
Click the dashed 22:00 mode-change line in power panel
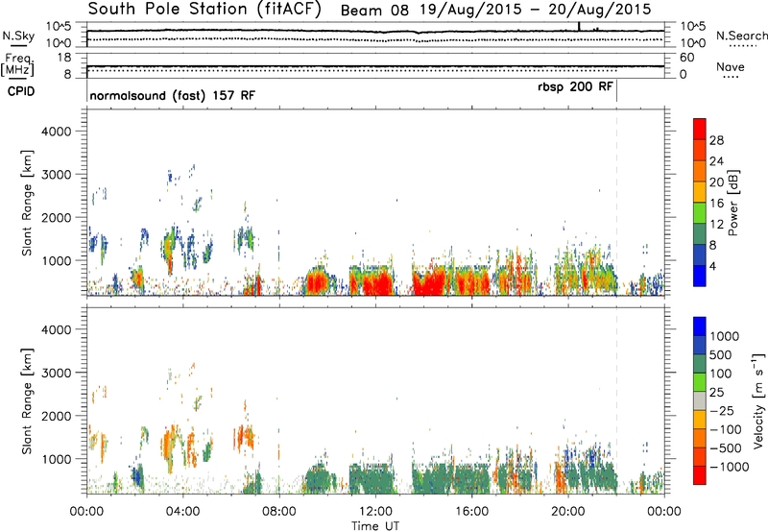click(x=616, y=203)
